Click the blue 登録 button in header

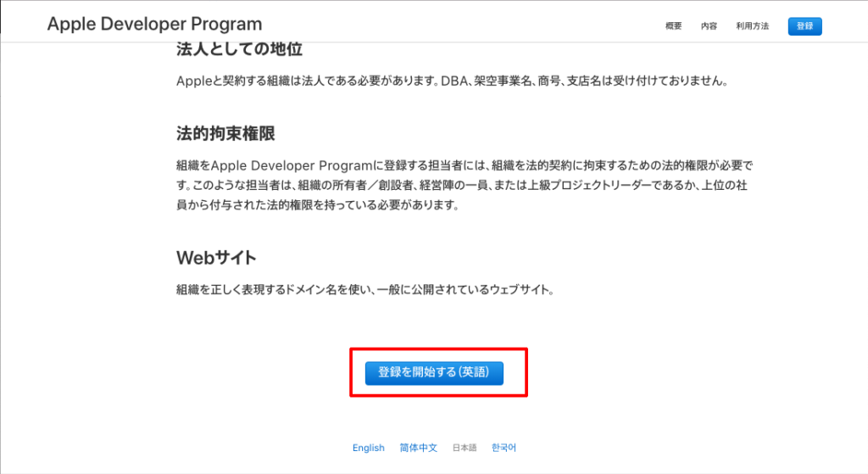805,26
